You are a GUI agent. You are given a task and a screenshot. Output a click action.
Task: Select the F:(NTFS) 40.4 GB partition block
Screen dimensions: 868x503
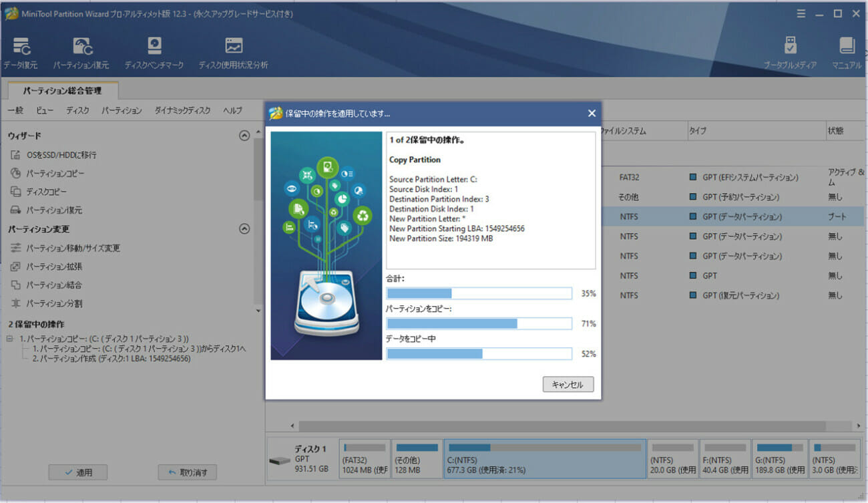point(726,459)
